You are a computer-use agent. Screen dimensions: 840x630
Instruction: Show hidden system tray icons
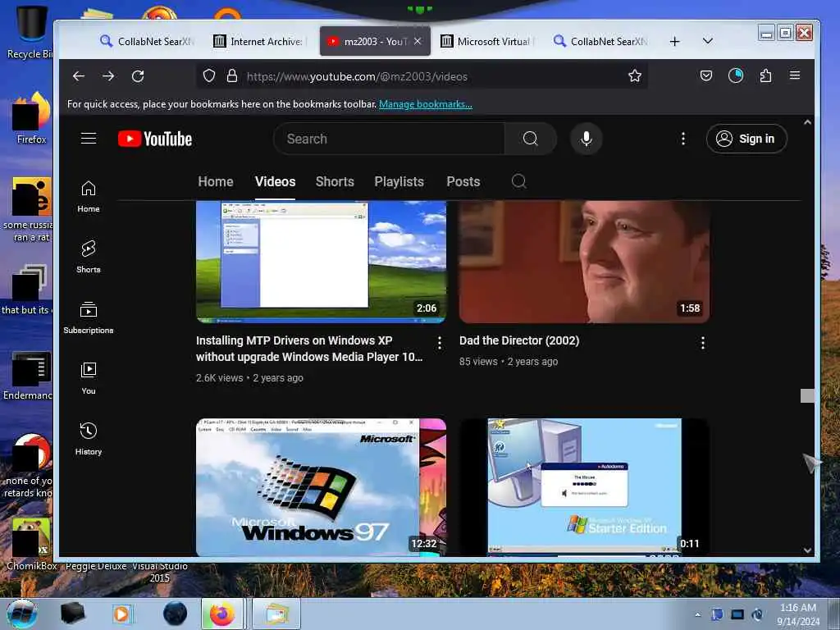coord(697,615)
